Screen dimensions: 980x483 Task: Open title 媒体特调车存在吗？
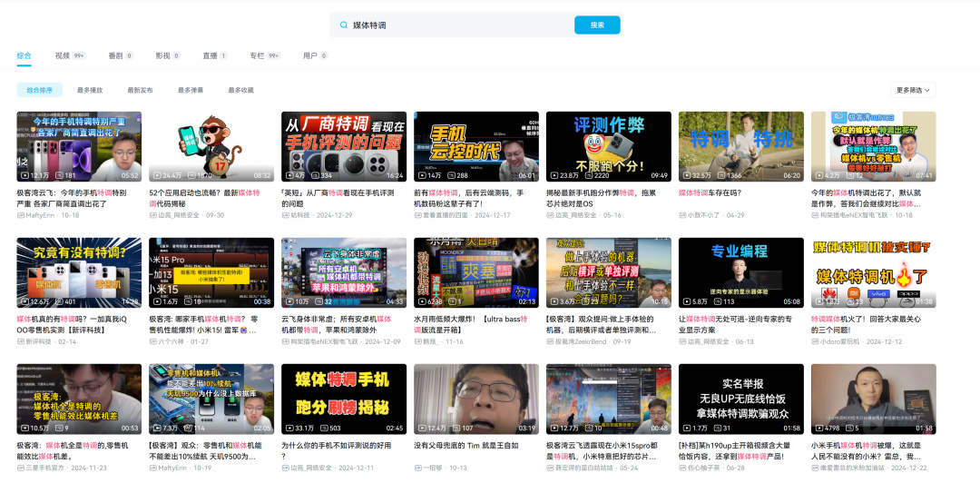coord(710,193)
